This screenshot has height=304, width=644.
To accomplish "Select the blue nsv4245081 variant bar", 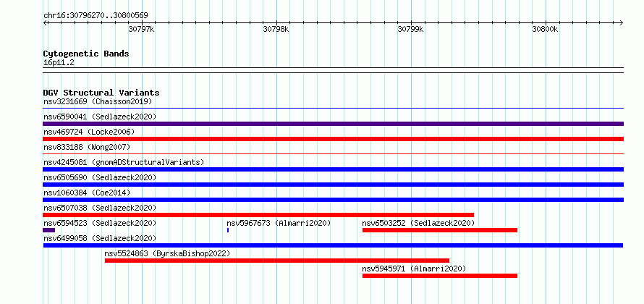I will point(333,169).
